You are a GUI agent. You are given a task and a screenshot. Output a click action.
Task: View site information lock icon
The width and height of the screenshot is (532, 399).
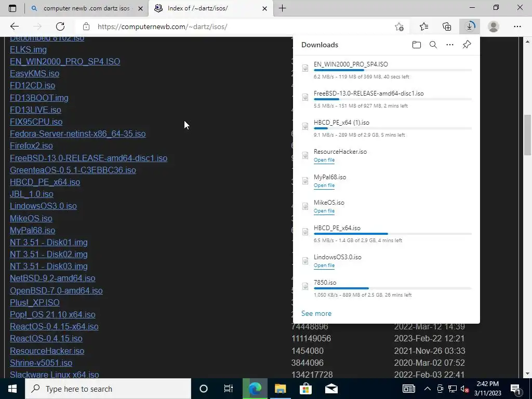86,26
